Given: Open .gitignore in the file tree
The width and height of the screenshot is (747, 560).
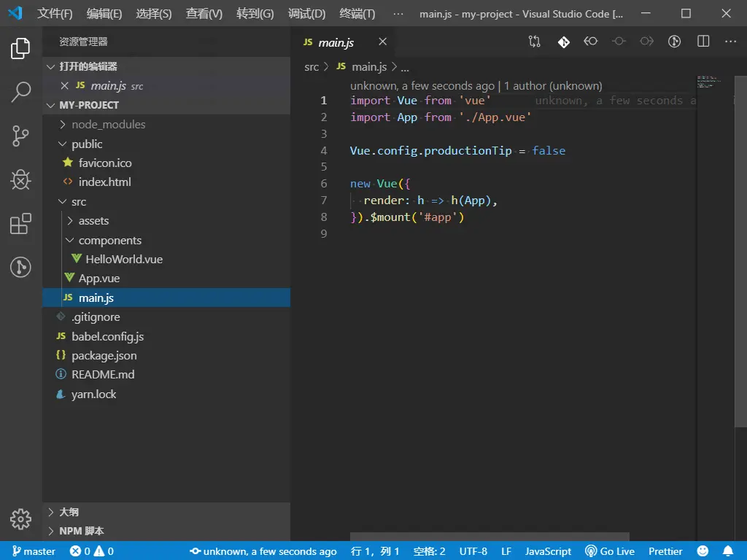Looking at the screenshot, I should tap(166, 316).
